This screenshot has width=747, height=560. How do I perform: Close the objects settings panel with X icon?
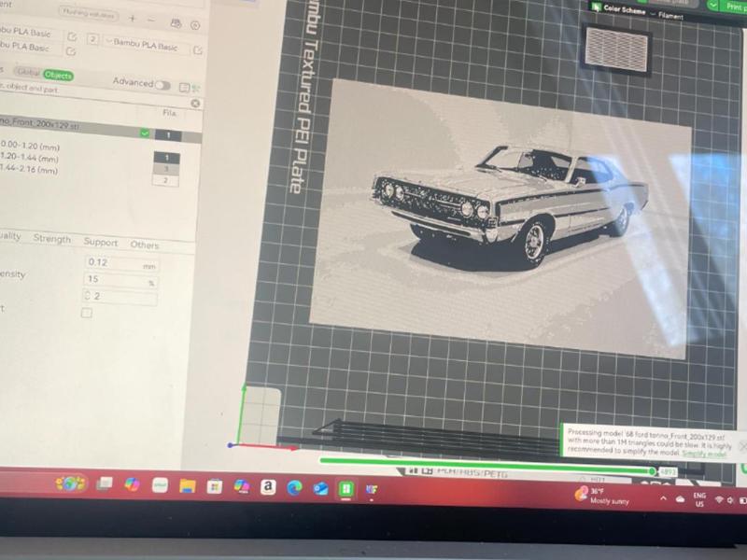[193, 104]
